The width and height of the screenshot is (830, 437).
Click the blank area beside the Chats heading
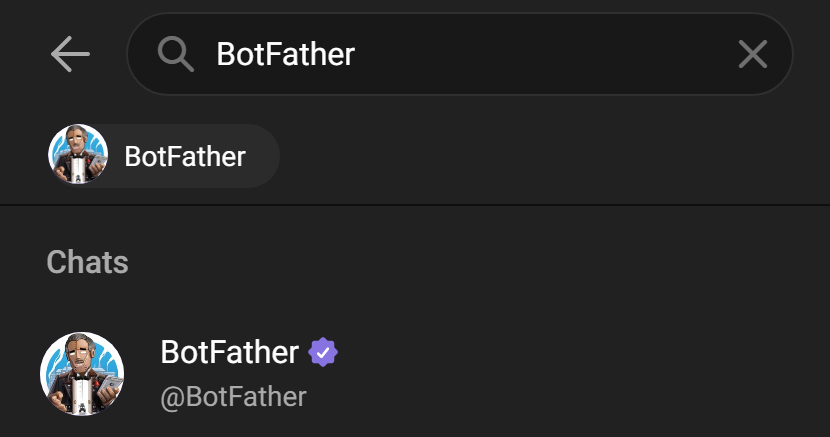(x=450, y=262)
